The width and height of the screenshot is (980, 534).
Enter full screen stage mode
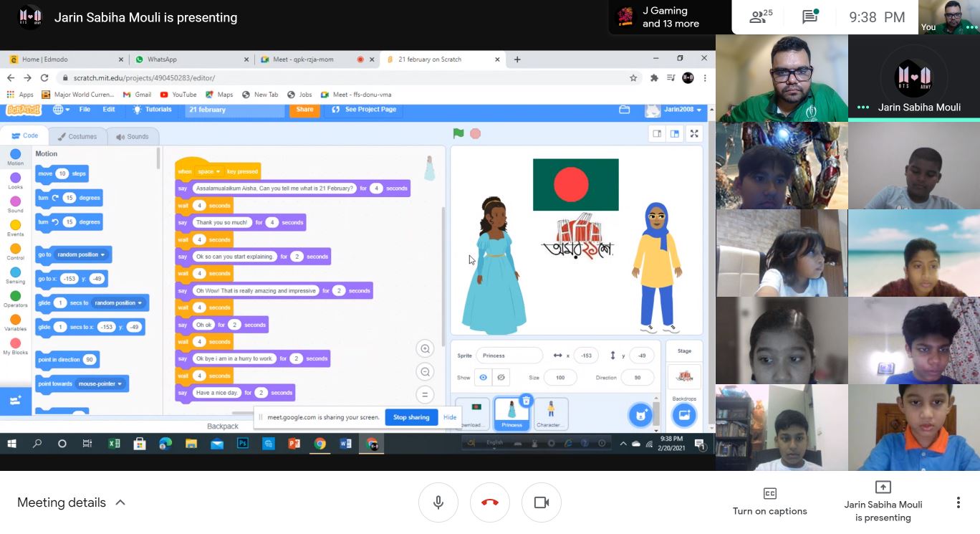(x=693, y=133)
